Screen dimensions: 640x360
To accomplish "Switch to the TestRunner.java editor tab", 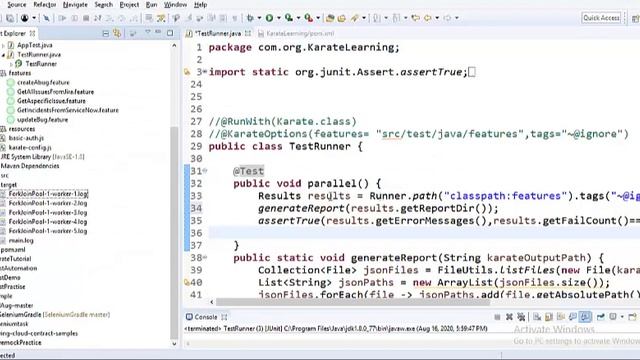I will (x=218, y=33).
